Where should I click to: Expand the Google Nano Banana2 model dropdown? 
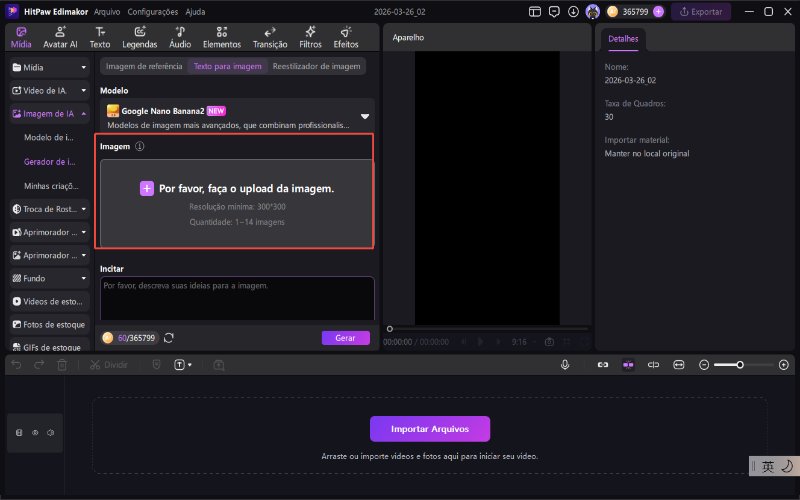click(x=364, y=116)
